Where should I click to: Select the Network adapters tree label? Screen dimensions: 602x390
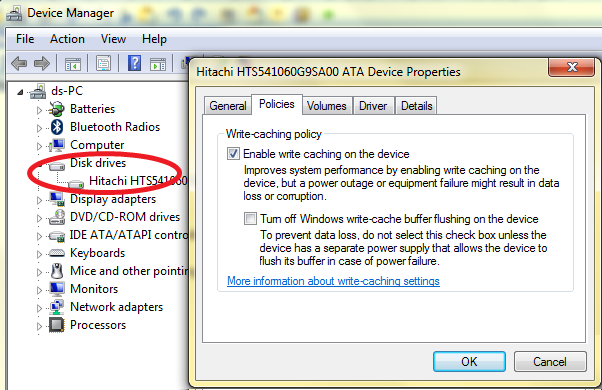(x=116, y=307)
